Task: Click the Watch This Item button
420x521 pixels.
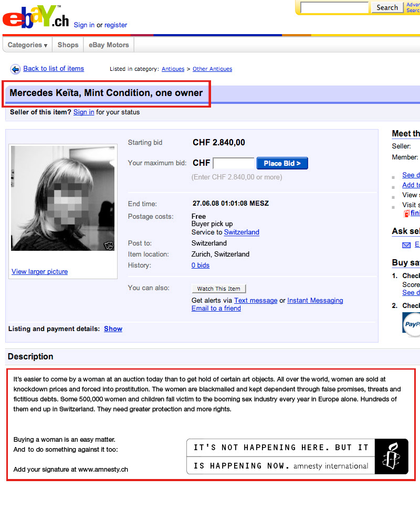Action: pyautogui.click(x=219, y=289)
